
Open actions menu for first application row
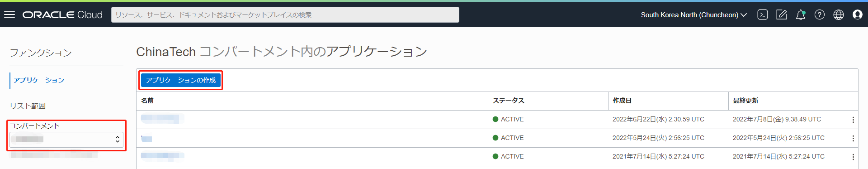pyautogui.click(x=853, y=120)
